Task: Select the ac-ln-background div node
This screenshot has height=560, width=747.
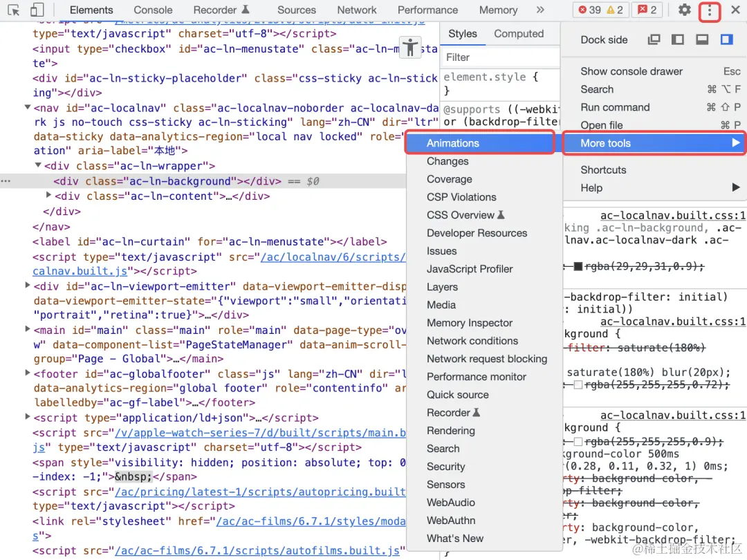Action: pos(167,181)
